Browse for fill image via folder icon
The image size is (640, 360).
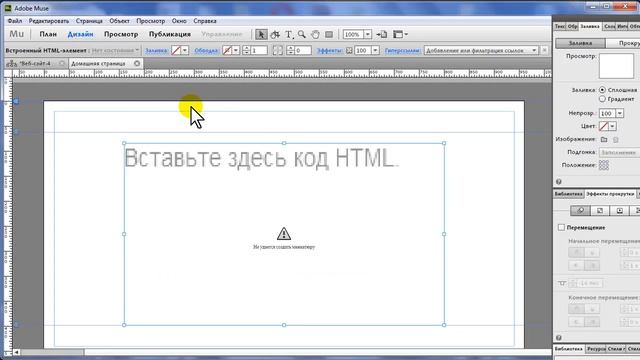click(x=604, y=140)
